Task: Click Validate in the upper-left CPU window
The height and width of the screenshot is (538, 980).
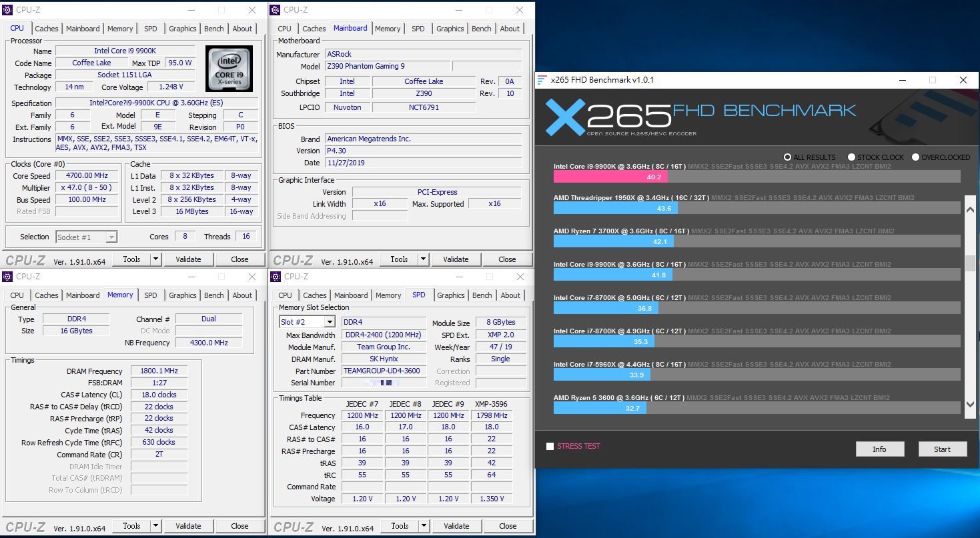Action: (188, 259)
